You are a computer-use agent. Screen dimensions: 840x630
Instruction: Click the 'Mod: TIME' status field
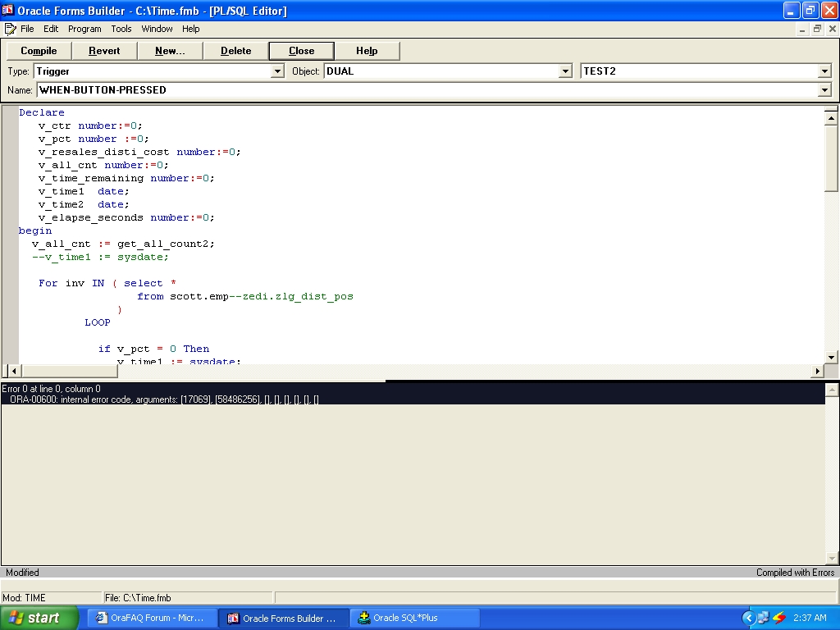point(52,598)
